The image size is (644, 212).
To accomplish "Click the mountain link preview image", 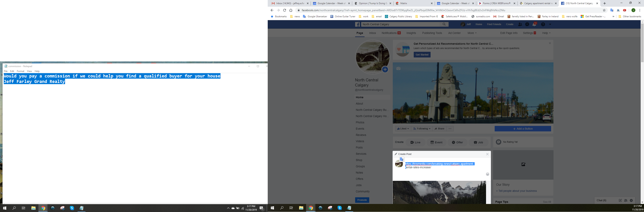I will (439, 192).
